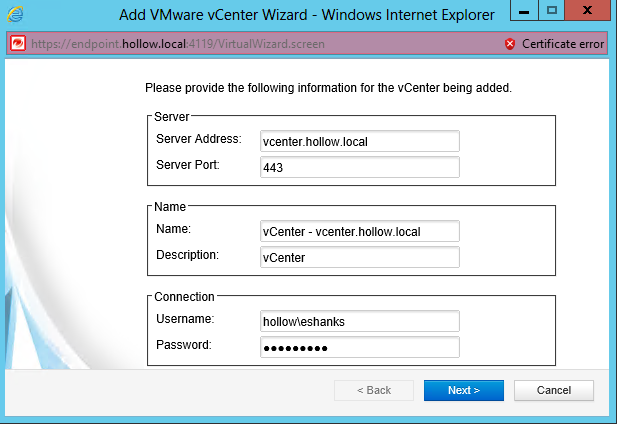Click the Name input field
The image size is (617, 424).
(x=359, y=231)
